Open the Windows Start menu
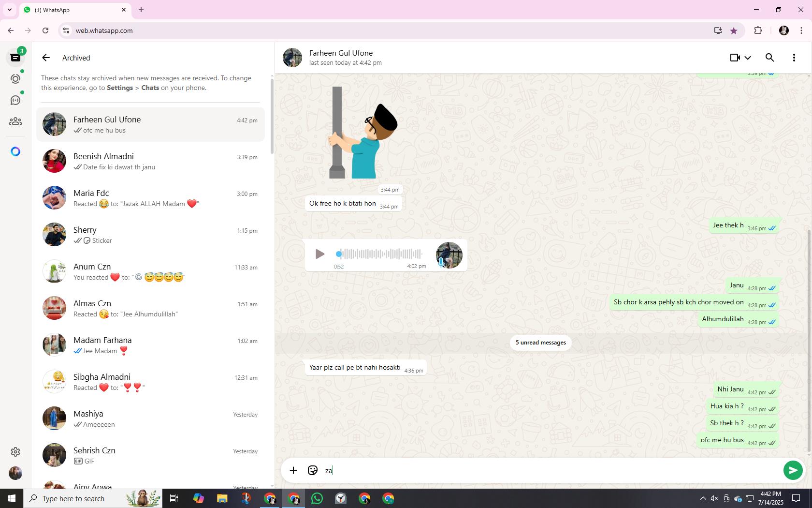 click(12, 498)
